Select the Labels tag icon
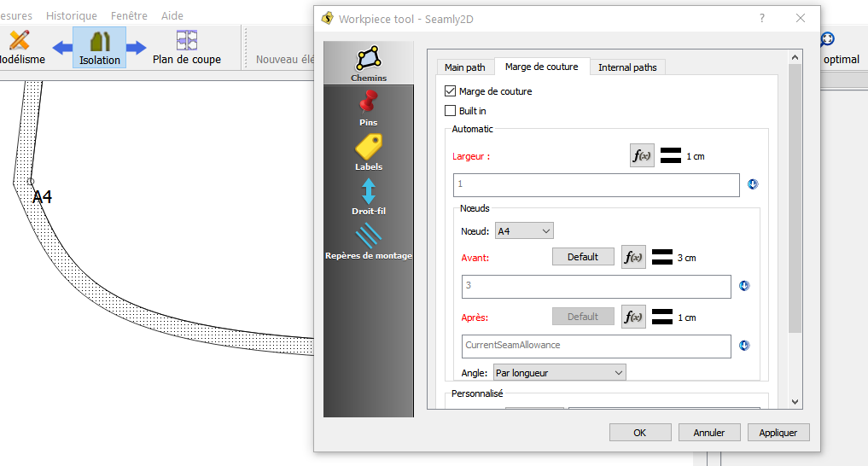Image resolution: width=868 pixels, height=466 pixels. 368,152
